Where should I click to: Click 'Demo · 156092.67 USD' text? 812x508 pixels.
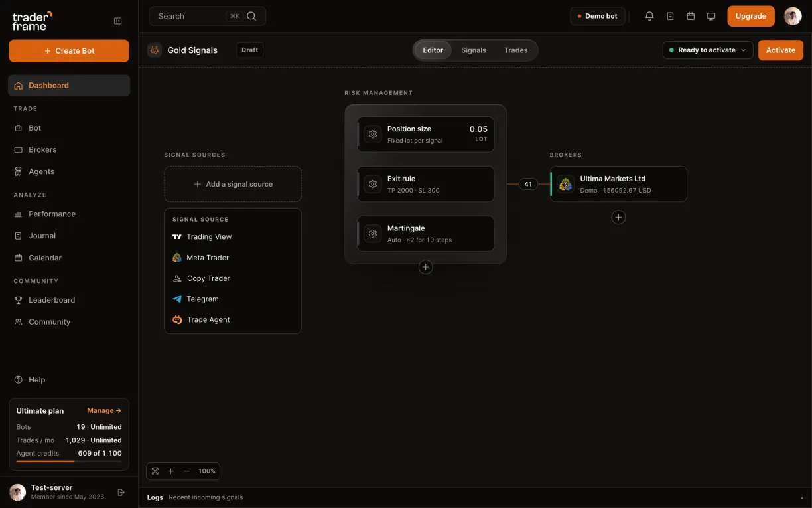(x=616, y=191)
